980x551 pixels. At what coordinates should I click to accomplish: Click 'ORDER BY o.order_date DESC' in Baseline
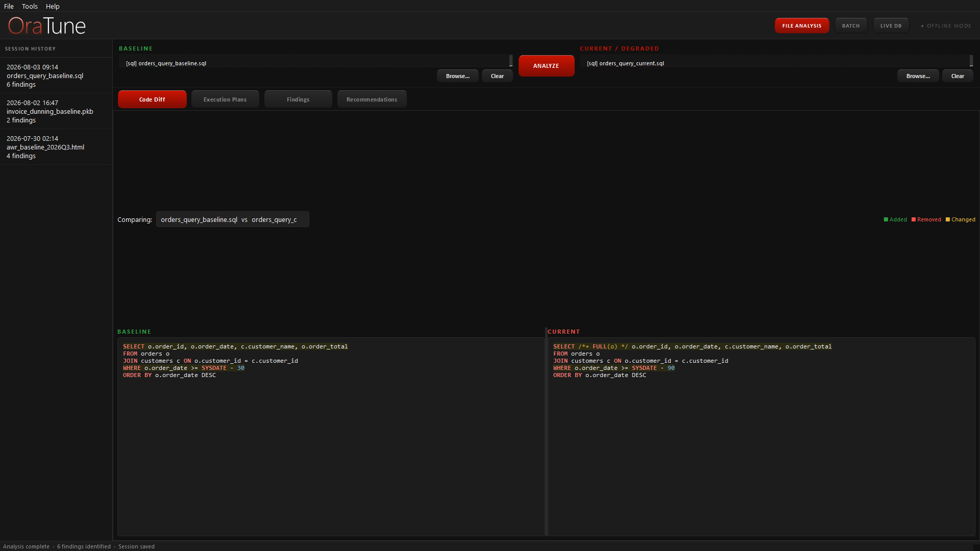tap(169, 375)
